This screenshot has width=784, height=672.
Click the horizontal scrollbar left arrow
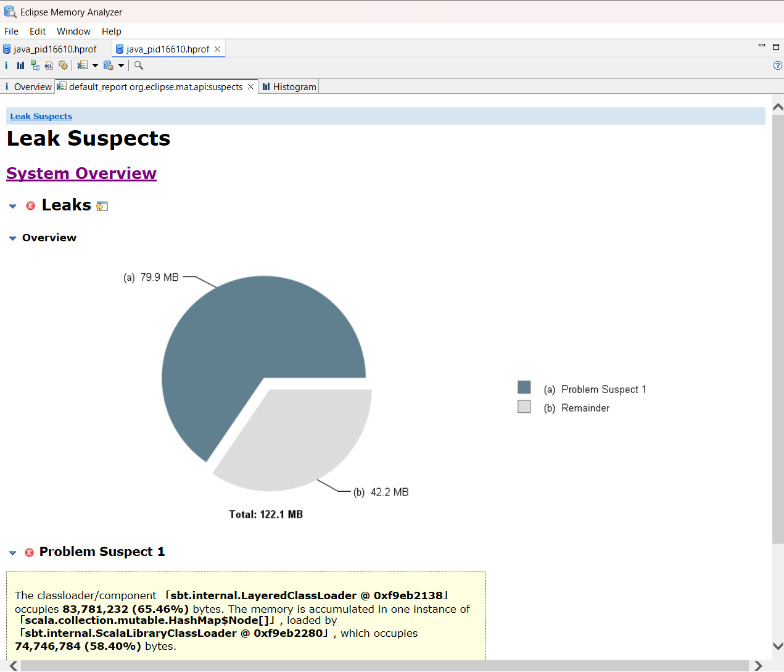click(x=14, y=666)
